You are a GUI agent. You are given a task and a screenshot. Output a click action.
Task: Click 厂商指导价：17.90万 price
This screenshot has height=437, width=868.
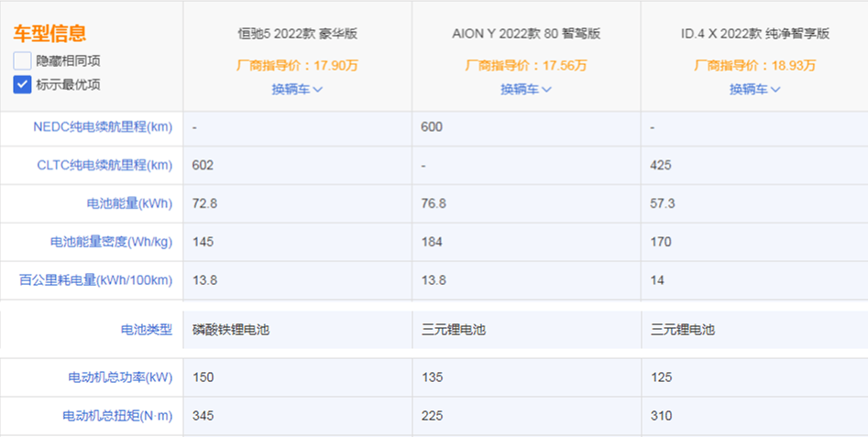pyautogui.click(x=297, y=66)
